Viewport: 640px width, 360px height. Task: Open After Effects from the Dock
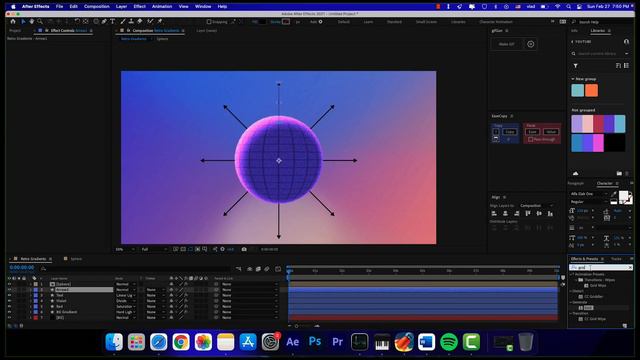292,342
